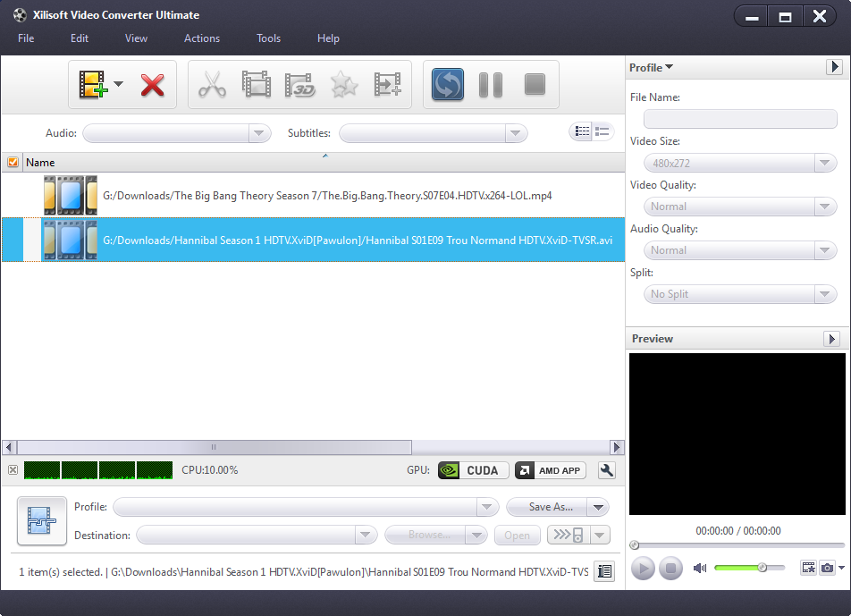Select the Hannibal S01E09 Trou Normand file
The height and width of the screenshot is (616, 851).
313,240
